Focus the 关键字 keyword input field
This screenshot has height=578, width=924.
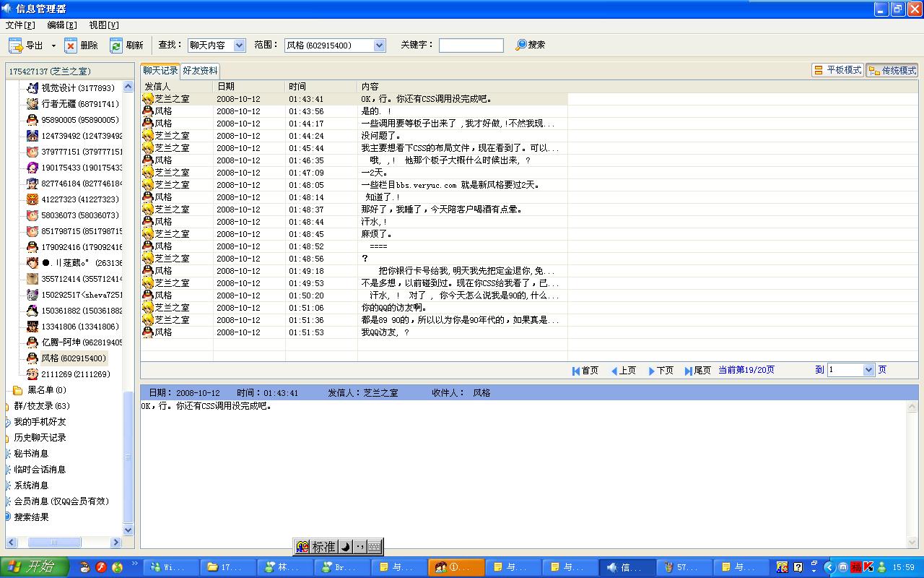pyautogui.click(x=471, y=45)
